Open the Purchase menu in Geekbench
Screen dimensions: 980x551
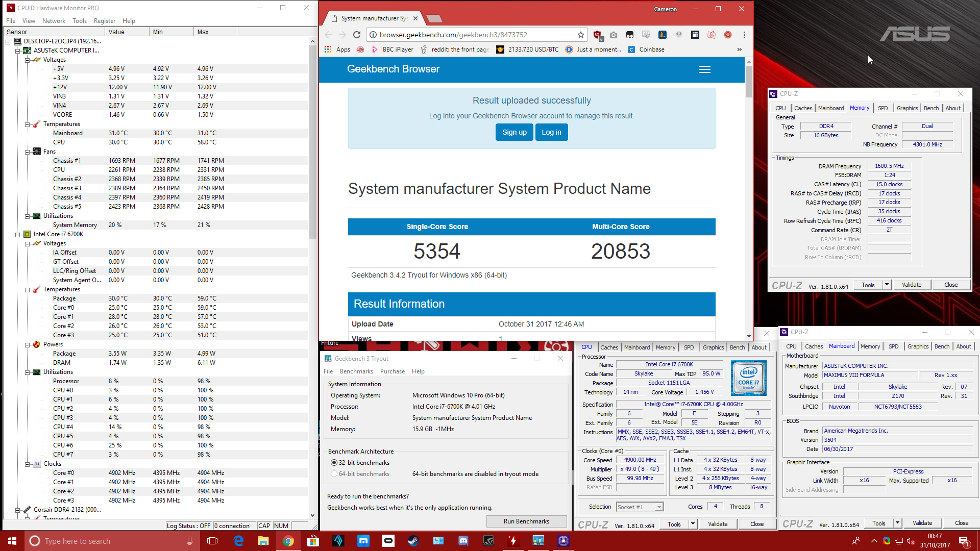tap(393, 371)
